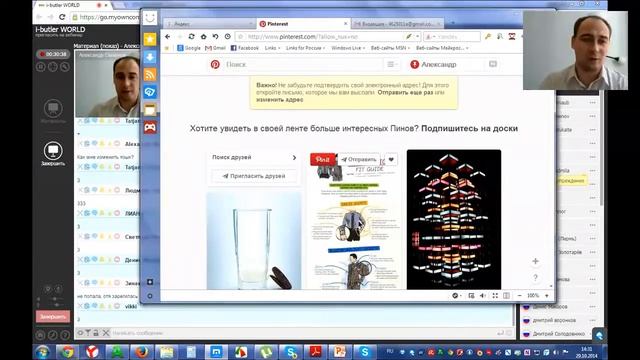The height and width of the screenshot is (360, 640).
Task: Click add-extension plus in Maxthon sidebar
Action: click(150, 282)
